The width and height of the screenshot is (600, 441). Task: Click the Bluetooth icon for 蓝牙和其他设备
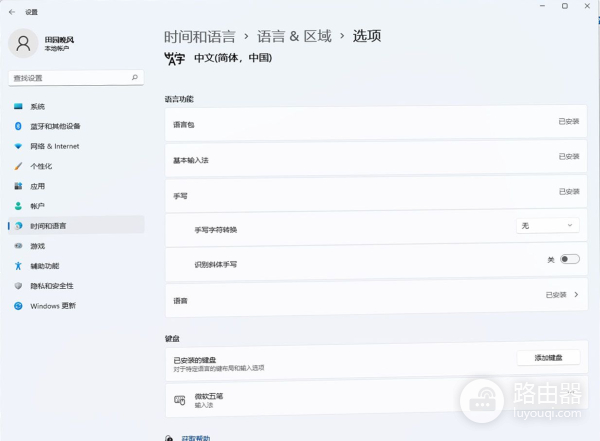pyautogui.click(x=18, y=126)
